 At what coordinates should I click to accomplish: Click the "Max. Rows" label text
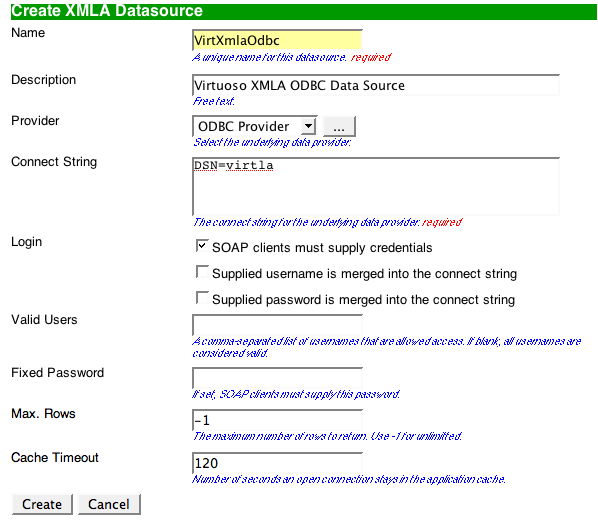click(x=43, y=414)
